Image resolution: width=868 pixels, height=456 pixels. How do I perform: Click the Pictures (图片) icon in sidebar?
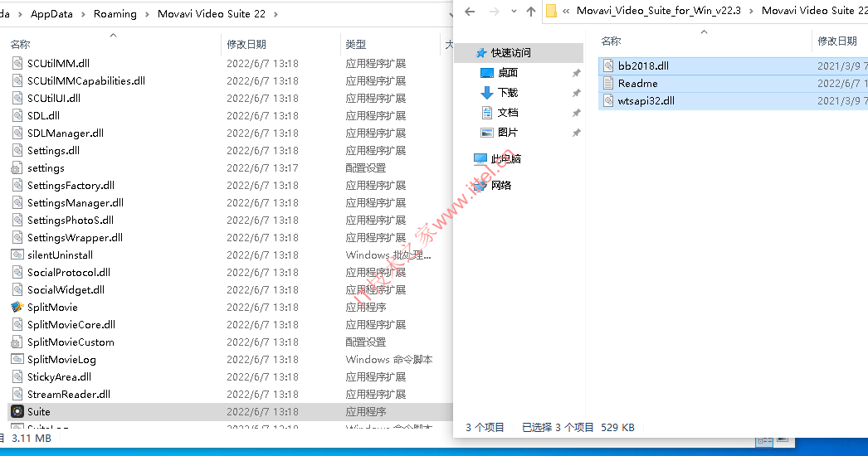tap(486, 133)
